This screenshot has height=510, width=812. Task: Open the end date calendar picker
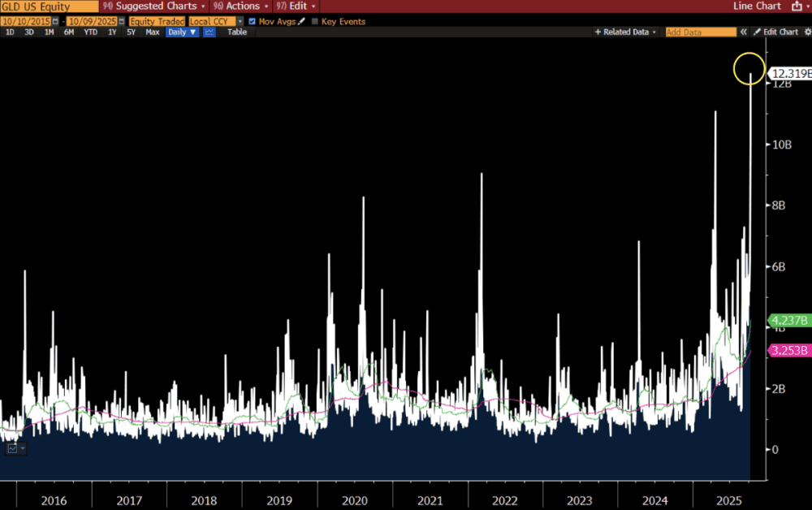122,21
